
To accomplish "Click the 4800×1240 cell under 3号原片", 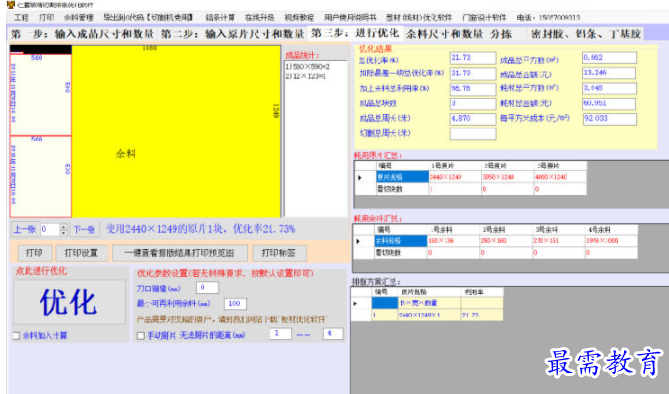I will pos(560,177).
